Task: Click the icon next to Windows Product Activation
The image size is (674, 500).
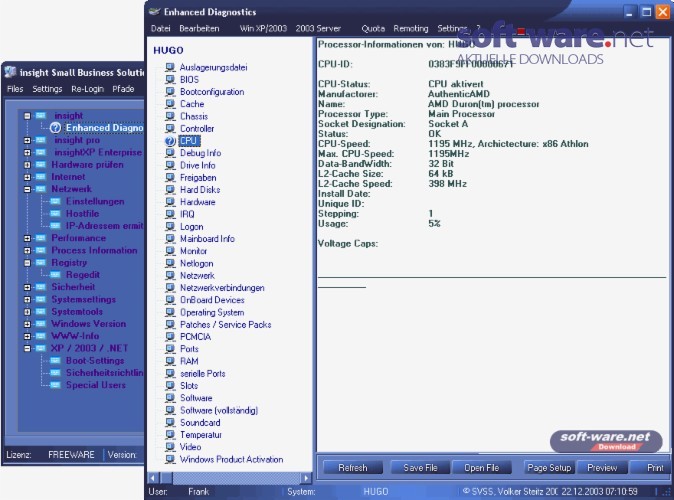Action: click(x=170, y=459)
